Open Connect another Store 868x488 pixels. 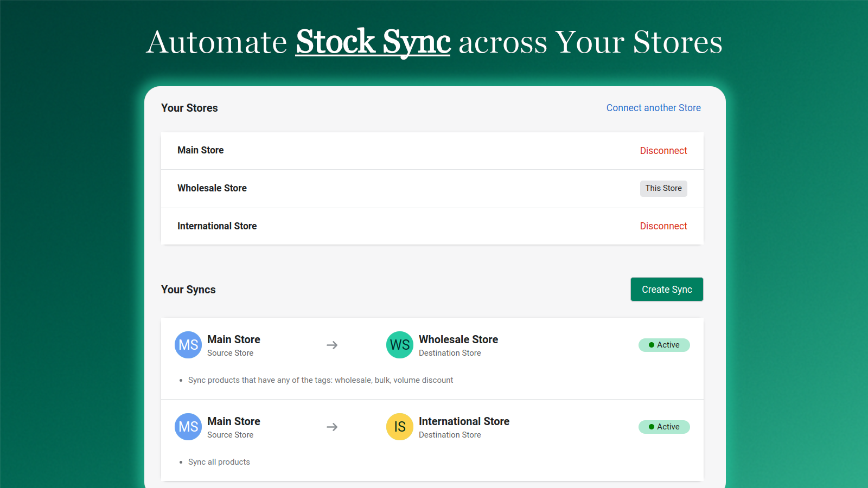click(x=653, y=108)
